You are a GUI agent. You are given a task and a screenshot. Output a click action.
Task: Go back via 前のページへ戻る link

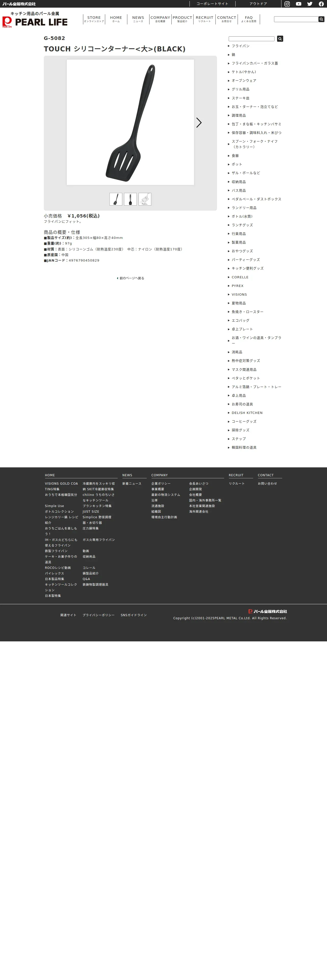[130, 278]
